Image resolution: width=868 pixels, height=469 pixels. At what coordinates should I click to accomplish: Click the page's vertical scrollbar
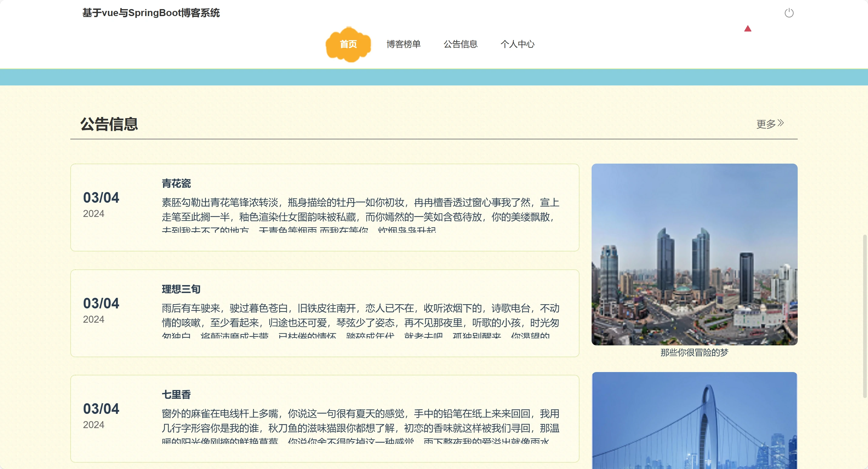(x=865, y=317)
